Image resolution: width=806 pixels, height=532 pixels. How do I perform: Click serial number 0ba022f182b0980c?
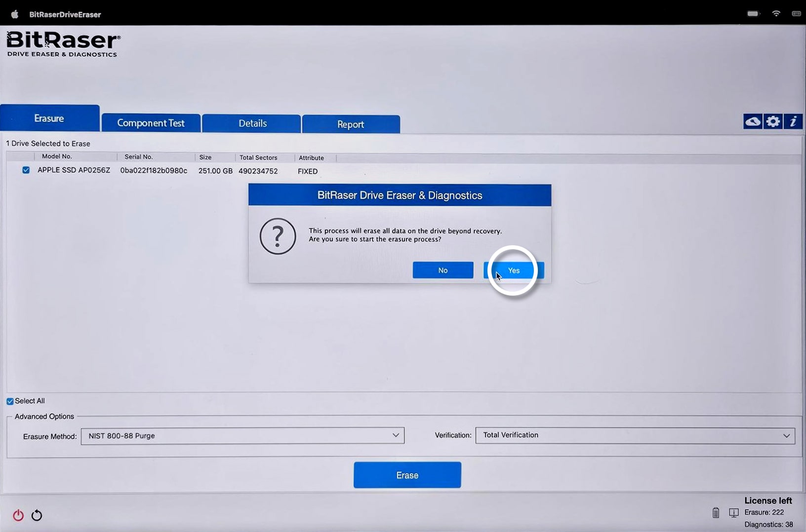(154, 171)
